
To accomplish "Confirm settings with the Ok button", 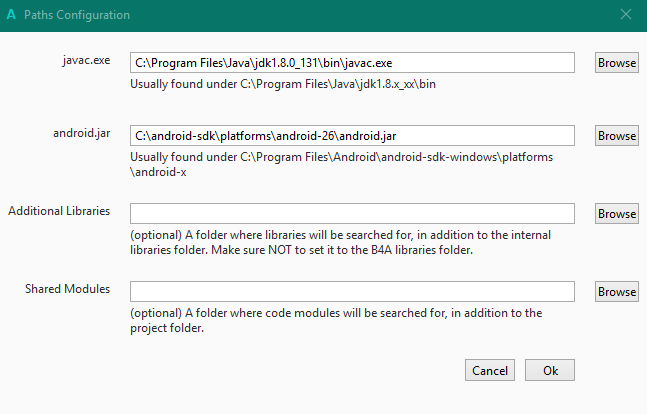I will coord(550,370).
